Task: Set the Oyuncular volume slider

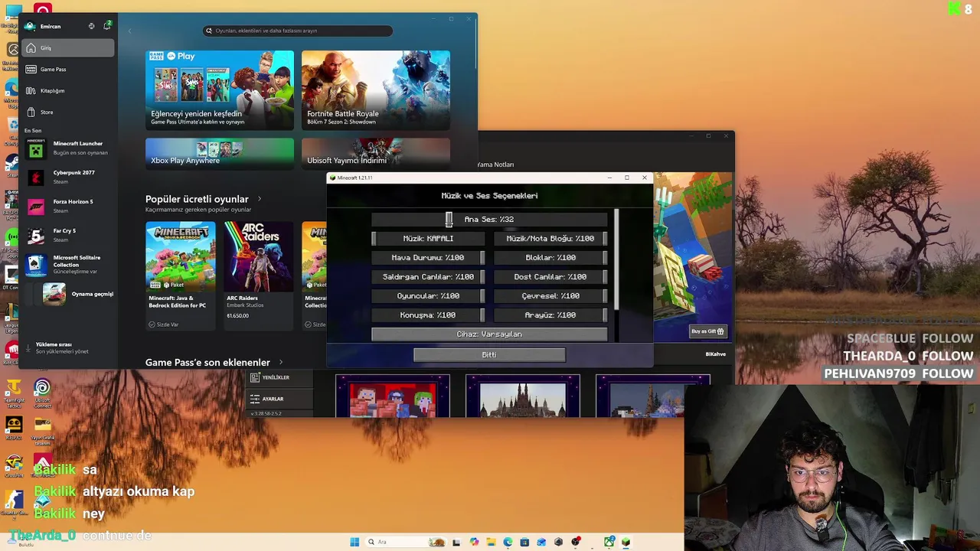Action: (428, 296)
